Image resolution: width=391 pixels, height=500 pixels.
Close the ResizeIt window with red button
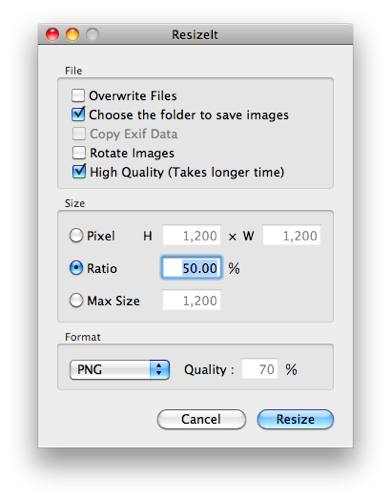click(53, 34)
